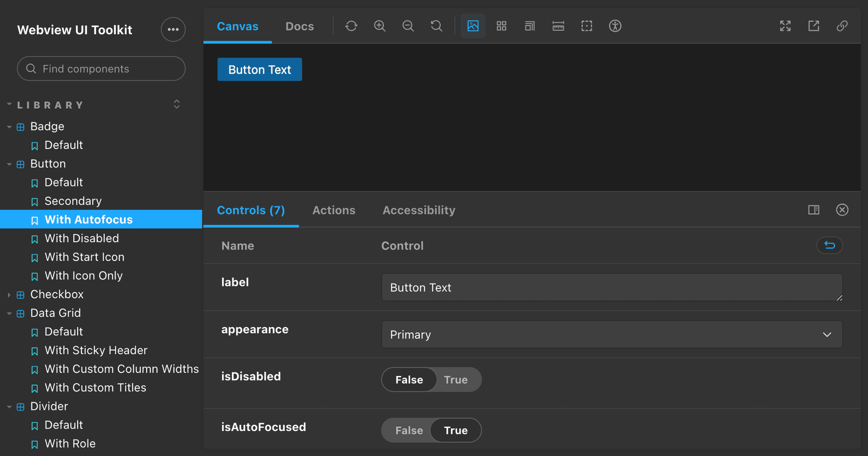Zoom out on the canvas
The height and width of the screenshot is (456, 868).
(x=408, y=26)
